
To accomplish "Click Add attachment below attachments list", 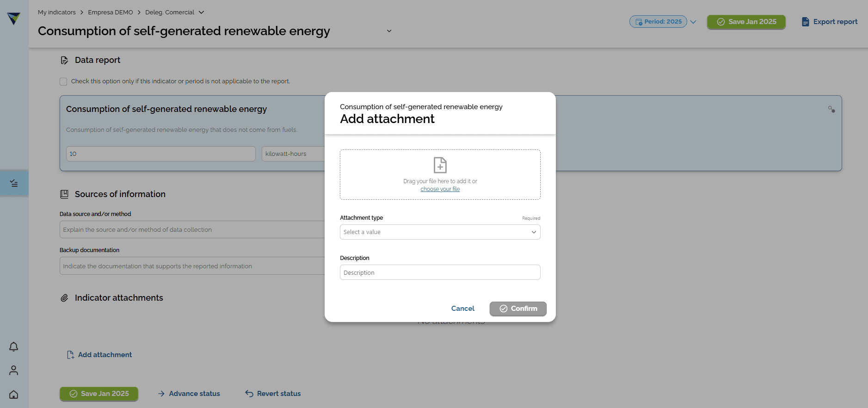I will [99, 355].
